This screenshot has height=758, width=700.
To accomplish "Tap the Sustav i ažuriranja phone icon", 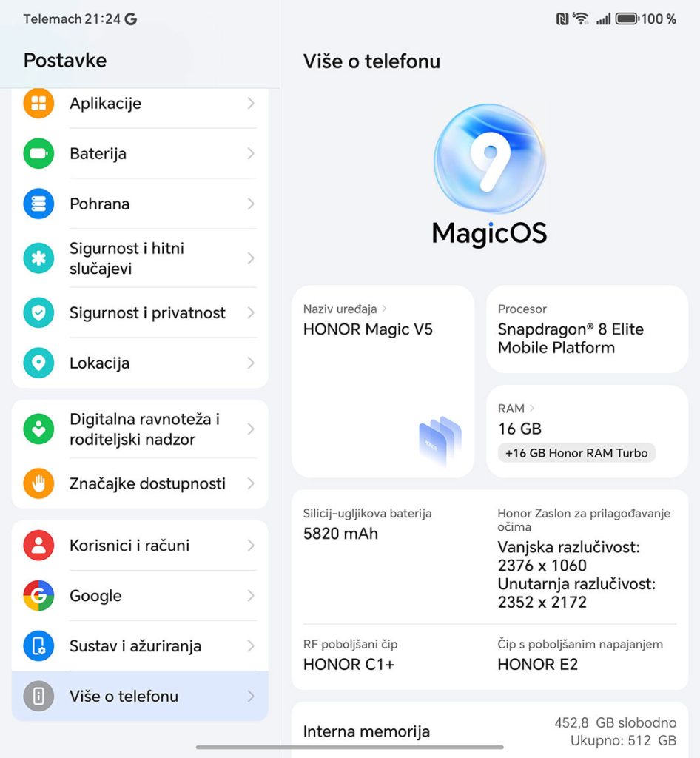I will click(x=38, y=645).
